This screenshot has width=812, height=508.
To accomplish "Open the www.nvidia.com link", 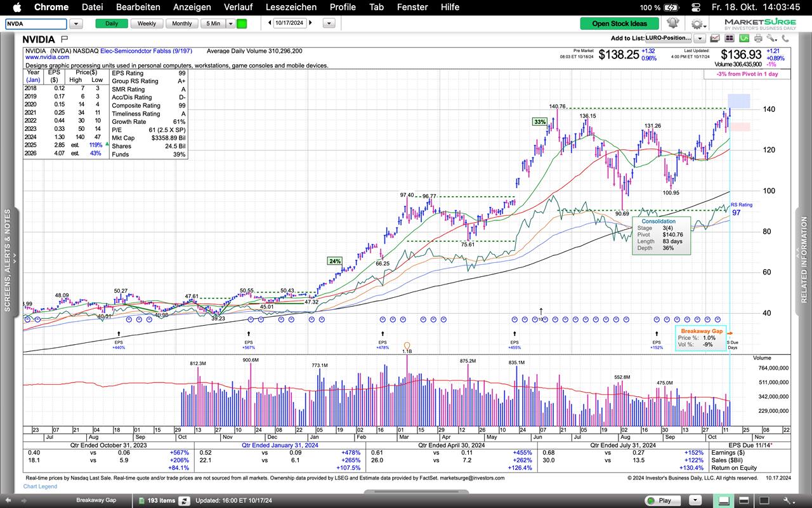I will [x=47, y=57].
